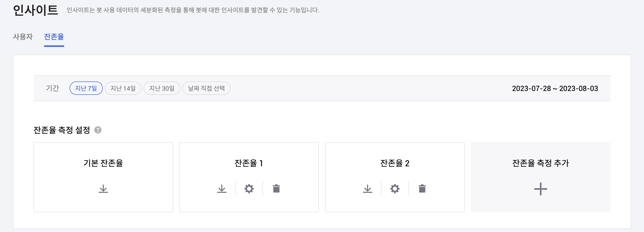This screenshot has height=232, width=644.
Task: Switch to the 잔존율 tab
Action: pyautogui.click(x=54, y=37)
